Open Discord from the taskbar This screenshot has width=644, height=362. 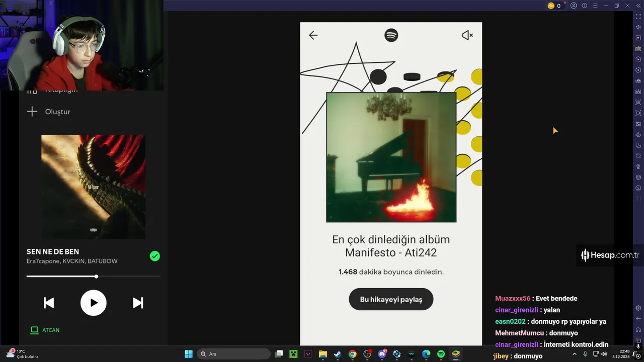point(382,354)
